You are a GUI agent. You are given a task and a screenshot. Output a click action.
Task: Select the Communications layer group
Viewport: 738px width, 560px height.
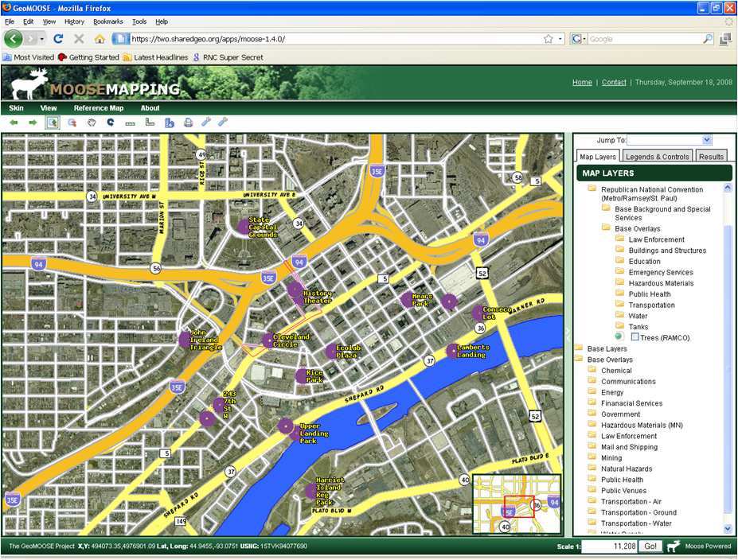coord(628,381)
